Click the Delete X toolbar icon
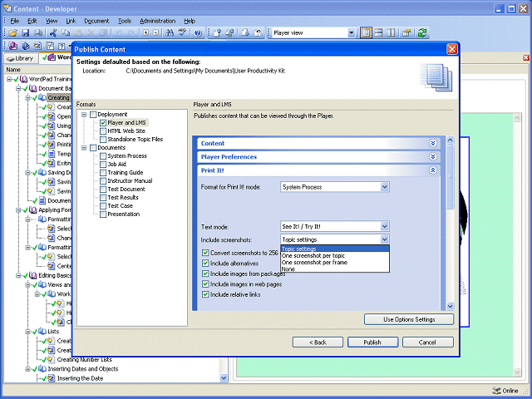The image size is (532, 399). tap(91, 33)
